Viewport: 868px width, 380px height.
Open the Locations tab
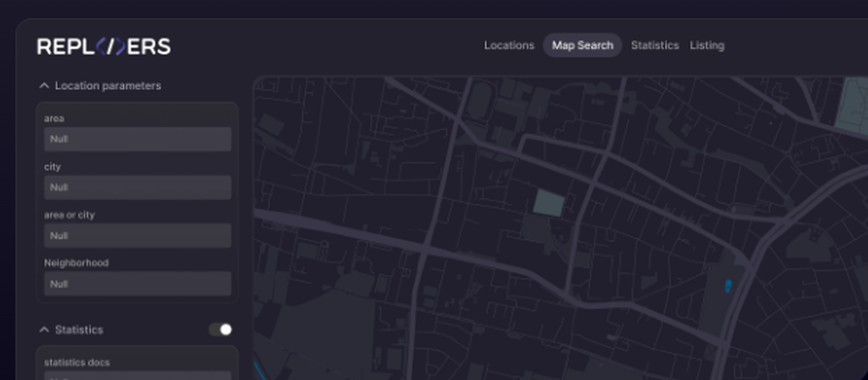click(509, 45)
